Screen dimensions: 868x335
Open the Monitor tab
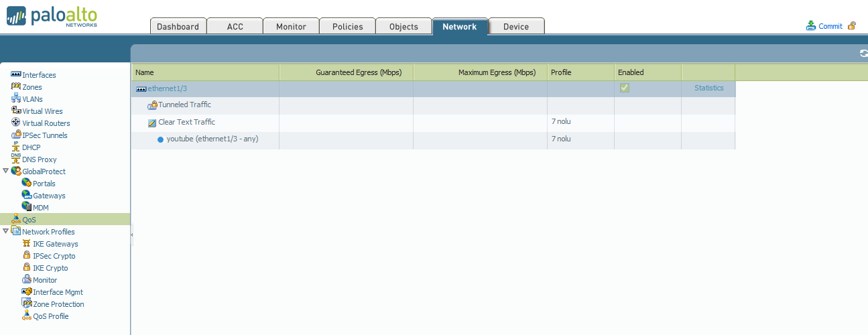pos(291,26)
